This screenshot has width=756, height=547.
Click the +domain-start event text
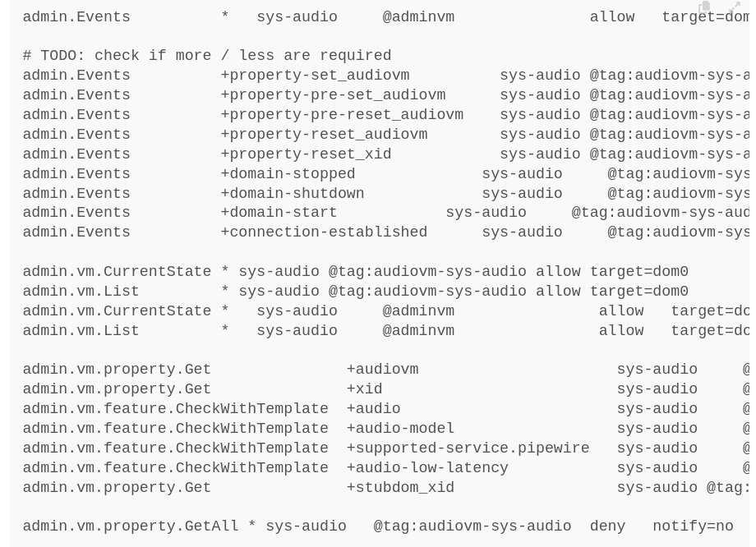click(279, 212)
